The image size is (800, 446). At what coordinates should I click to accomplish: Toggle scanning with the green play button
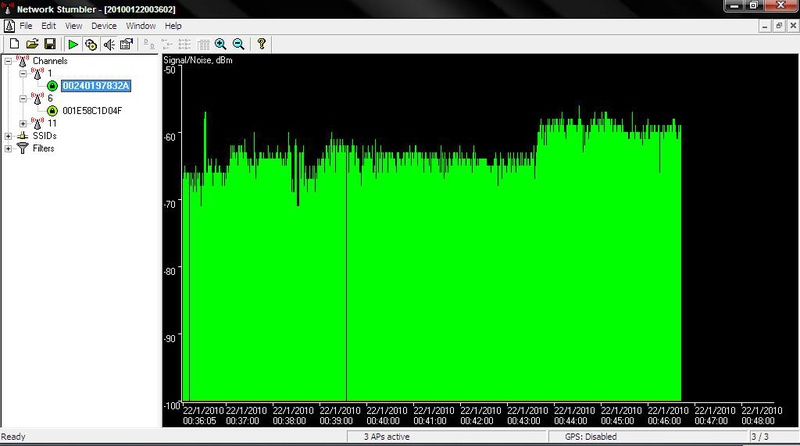[73, 44]
